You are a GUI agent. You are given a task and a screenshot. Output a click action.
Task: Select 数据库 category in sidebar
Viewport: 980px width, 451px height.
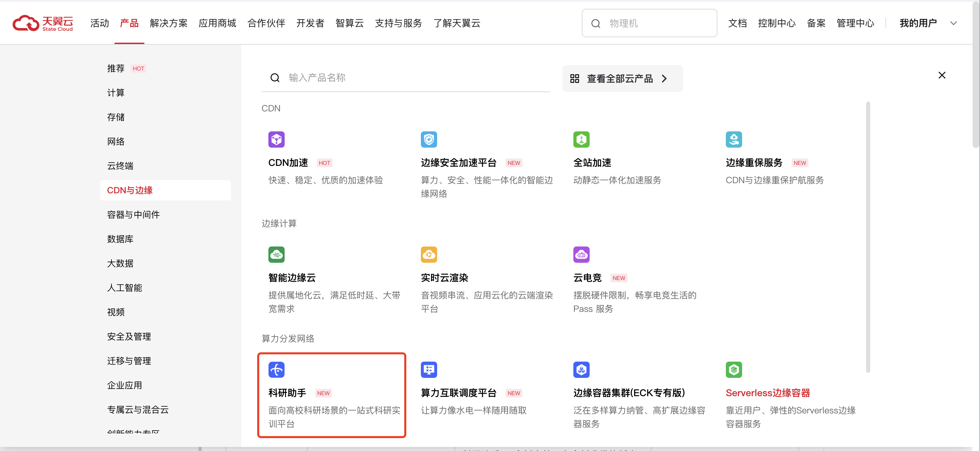click(120, 239)
